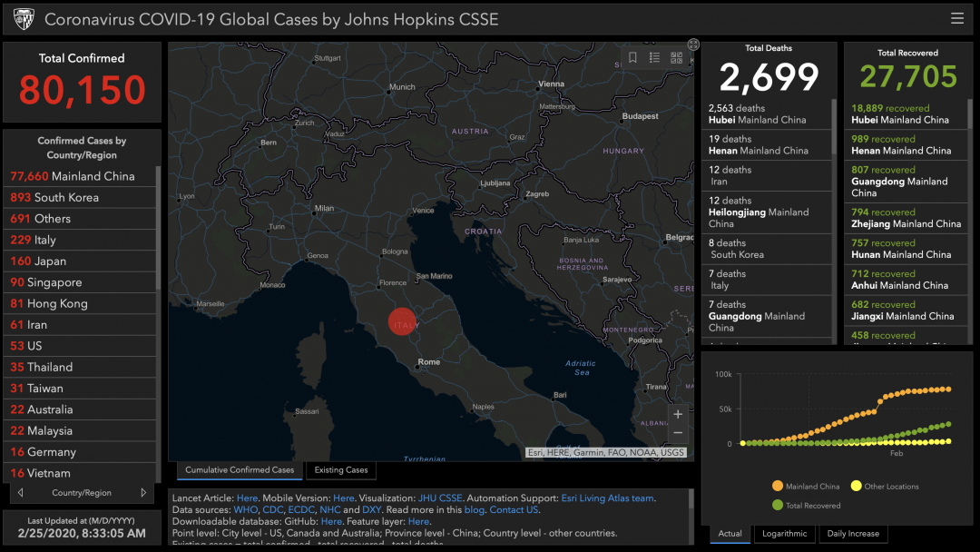Switch to Cumulative Confirmed Cases tab
980x552 pixels.
(x=240, y=470)
